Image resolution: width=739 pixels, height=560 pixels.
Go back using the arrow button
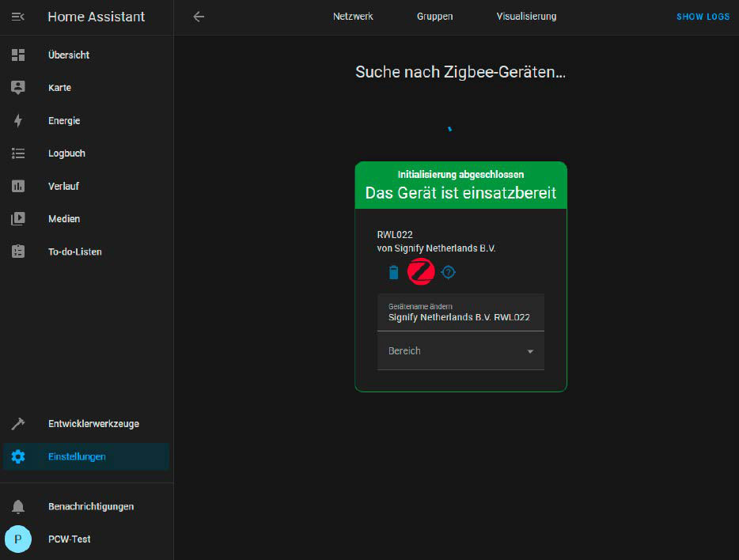198,16
